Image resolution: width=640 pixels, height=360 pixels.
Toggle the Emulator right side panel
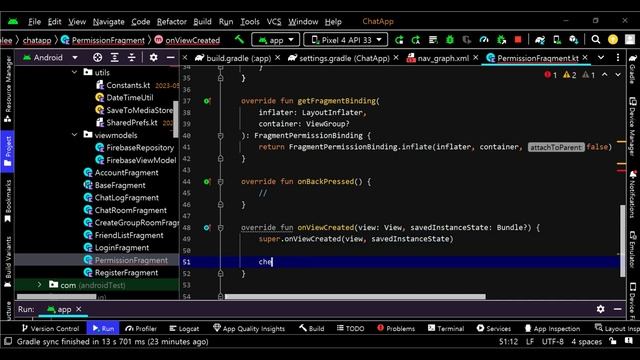pos(633,251)
